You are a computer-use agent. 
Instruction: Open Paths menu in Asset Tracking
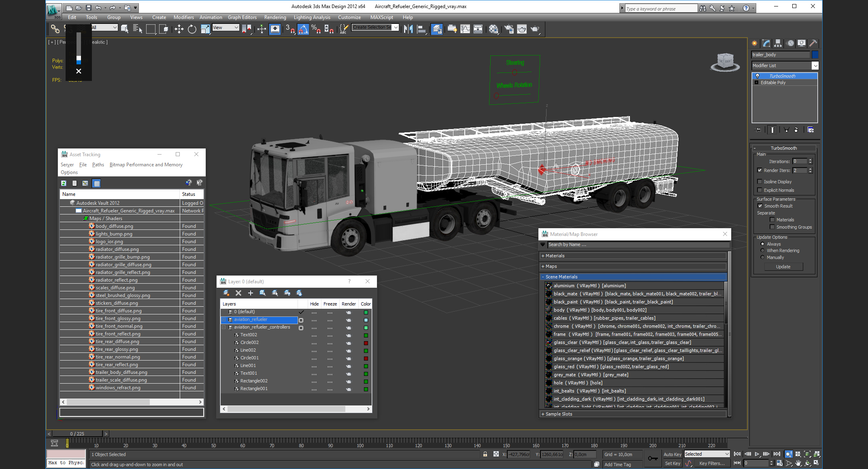coord(98,165)
